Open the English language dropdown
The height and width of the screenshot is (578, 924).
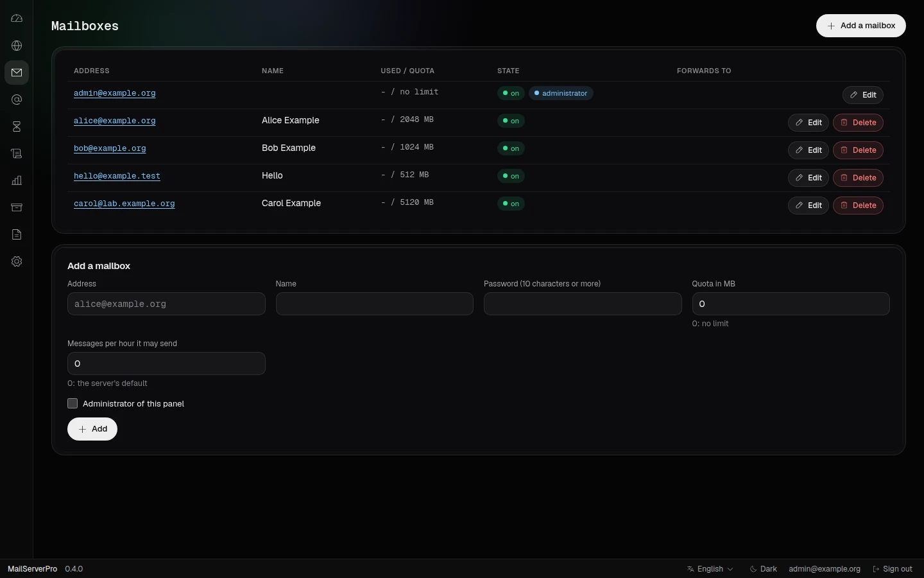[x=710, y=569]
